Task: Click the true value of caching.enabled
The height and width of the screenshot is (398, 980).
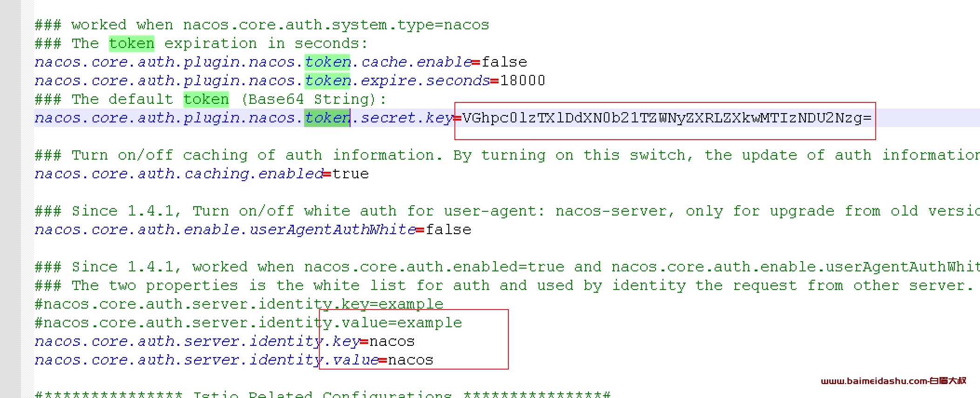Action: click(x=350, y=174)
